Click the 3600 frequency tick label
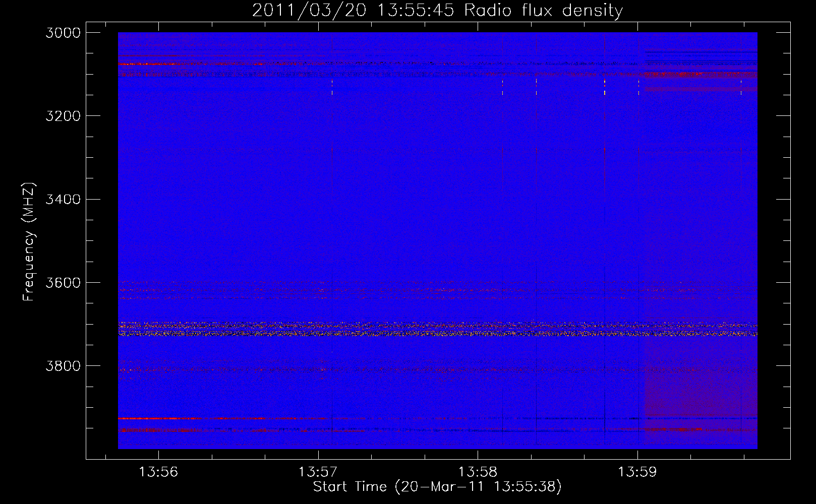The height and width of the screenshot is (504, 816). pos(63,282)
